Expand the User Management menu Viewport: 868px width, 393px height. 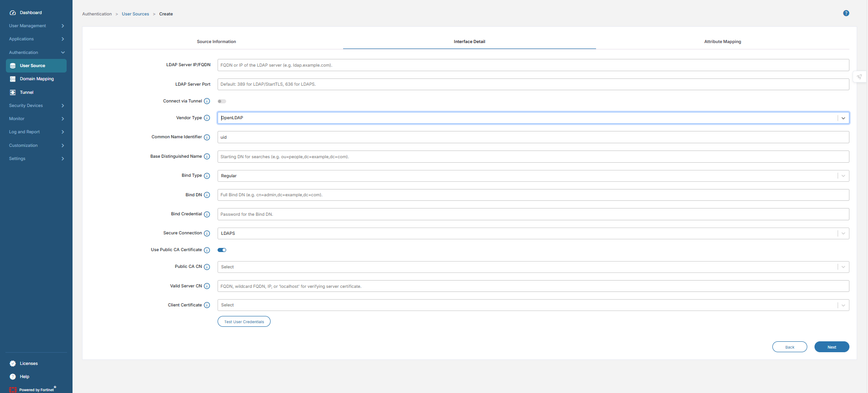36,26
